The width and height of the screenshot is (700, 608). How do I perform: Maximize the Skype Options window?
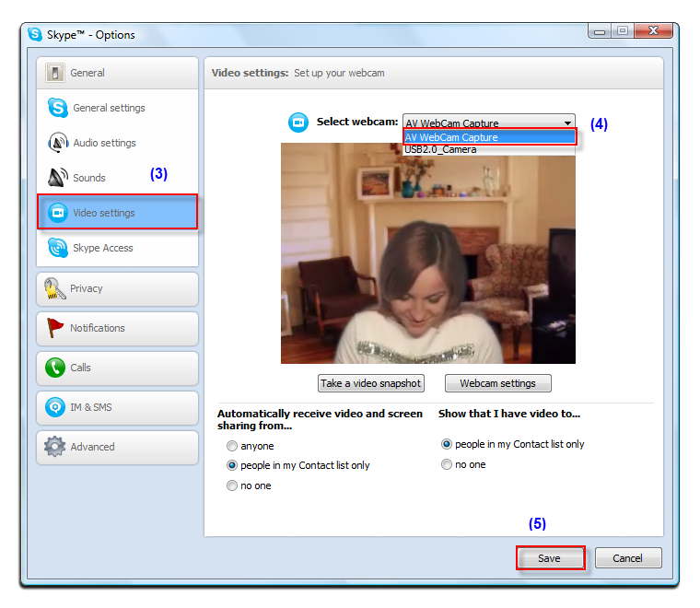[623, 31]
